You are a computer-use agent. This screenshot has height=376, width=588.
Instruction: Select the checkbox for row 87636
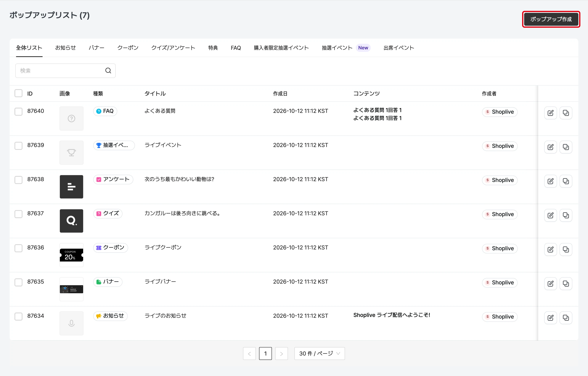[x=18, y=248]
